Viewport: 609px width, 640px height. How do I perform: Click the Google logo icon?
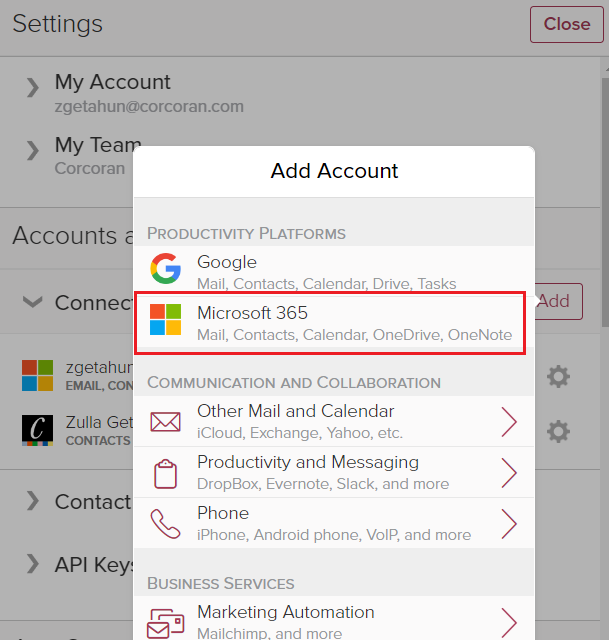point(165,271)
